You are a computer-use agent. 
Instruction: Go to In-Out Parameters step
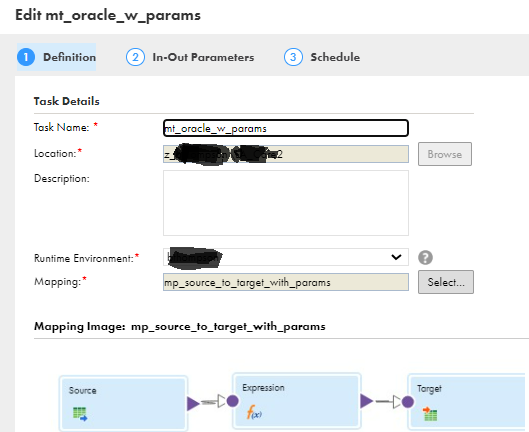coord(190,57)
